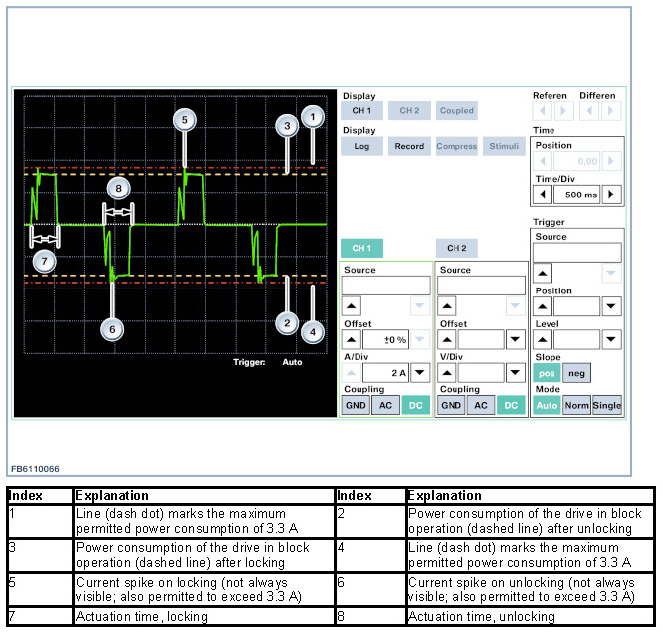Image resolution: width=663 pixels, height=632 pixels.
Task: Click the Log display button
Action: click(x=361, y=146)
